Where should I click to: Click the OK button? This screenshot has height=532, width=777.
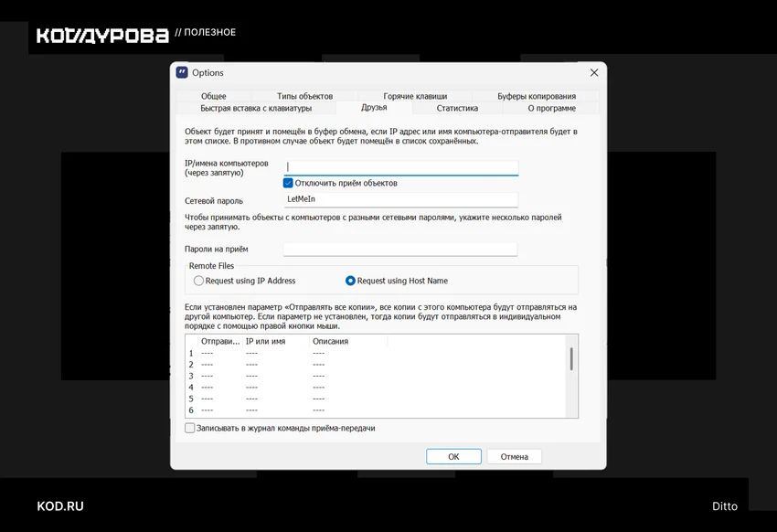454,457
